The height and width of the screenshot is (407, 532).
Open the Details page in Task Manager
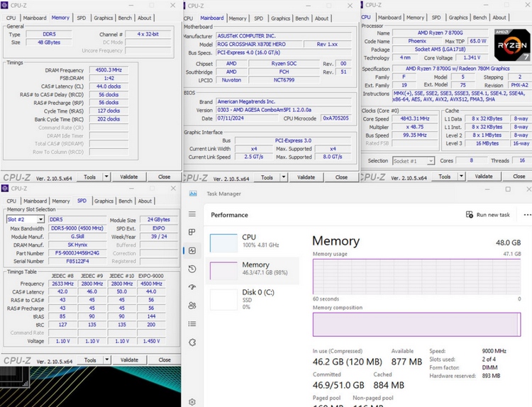(192, 324)
